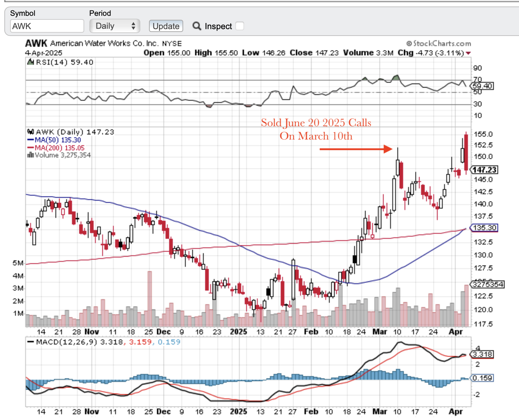The height and width of the screenshot is (420, 519).
Task: Click the 0.159 histogram axis label
Action: pyautogui.click(x=482, y=378)
